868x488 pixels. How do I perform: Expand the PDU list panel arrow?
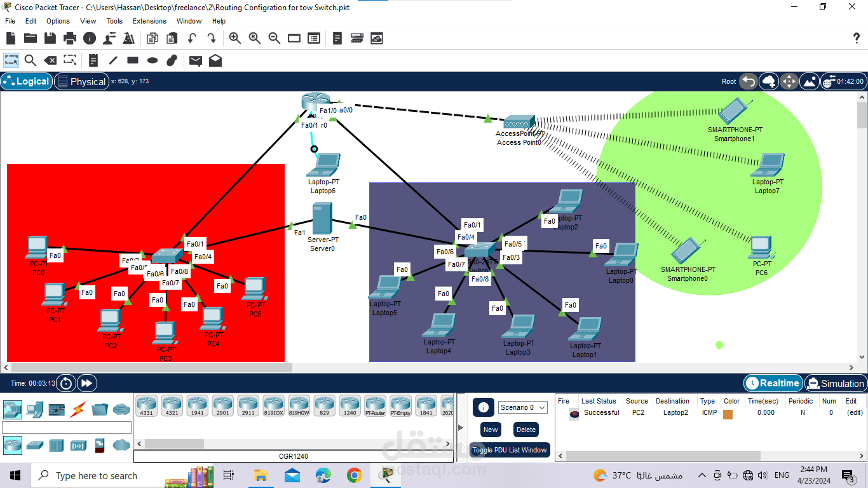[x=461, y=428]
